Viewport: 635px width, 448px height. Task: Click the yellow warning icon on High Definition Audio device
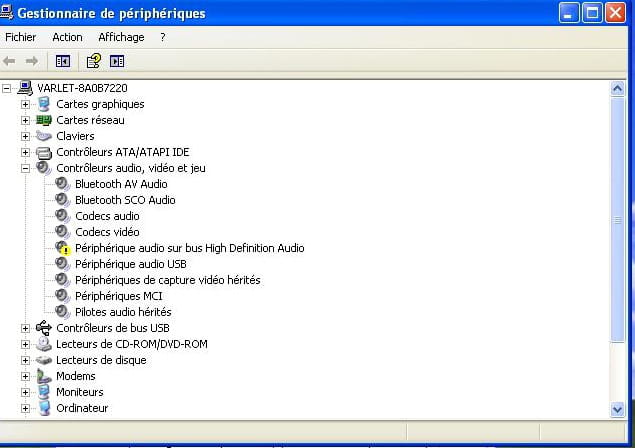65,251
